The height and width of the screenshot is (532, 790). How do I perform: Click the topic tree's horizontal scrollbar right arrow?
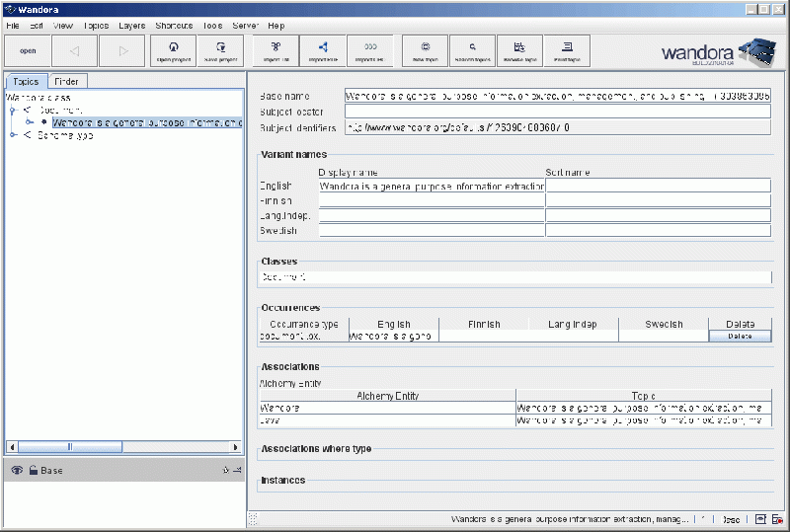coord(235,446)
